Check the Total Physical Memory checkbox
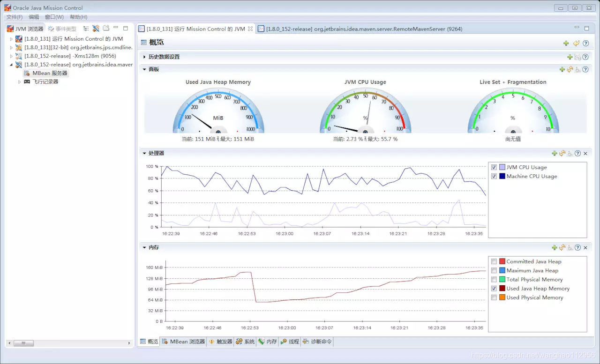 click(x=494, y=279)
